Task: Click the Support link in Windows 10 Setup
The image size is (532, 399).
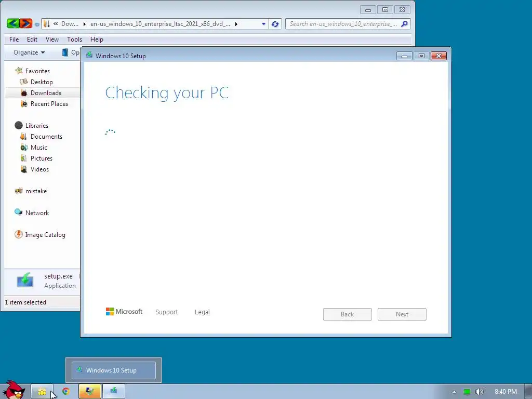Action: (167, 312)
